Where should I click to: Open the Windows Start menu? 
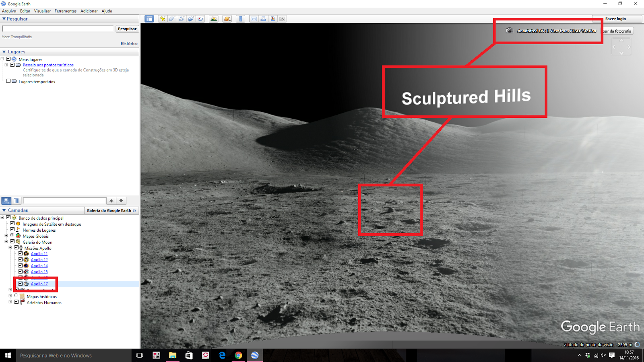(8, 355)
